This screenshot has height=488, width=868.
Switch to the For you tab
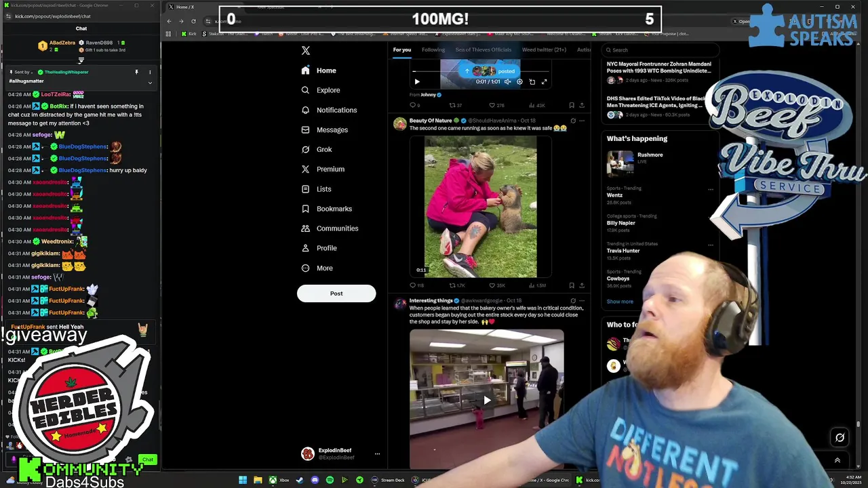[x=402, y=49]
